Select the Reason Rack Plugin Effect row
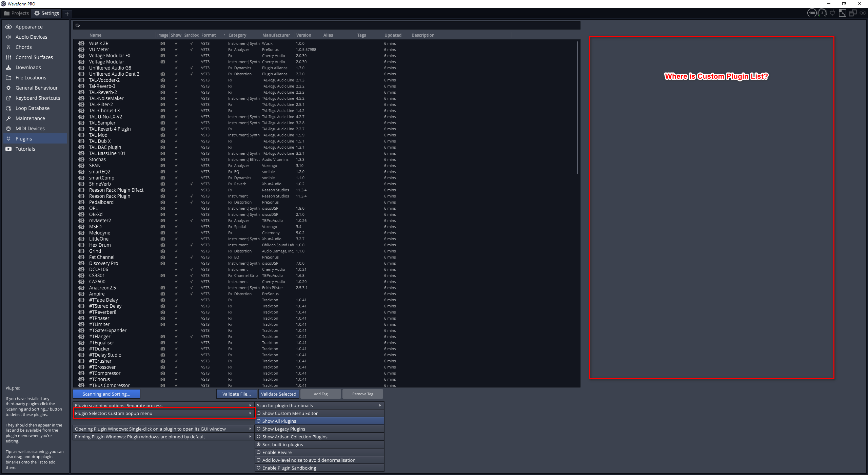 click(325, 190)
